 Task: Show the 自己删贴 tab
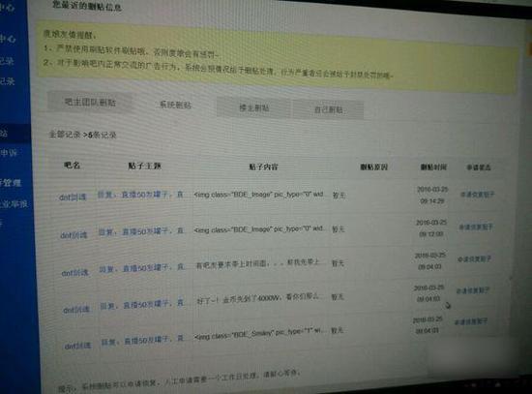pos(329,109)
